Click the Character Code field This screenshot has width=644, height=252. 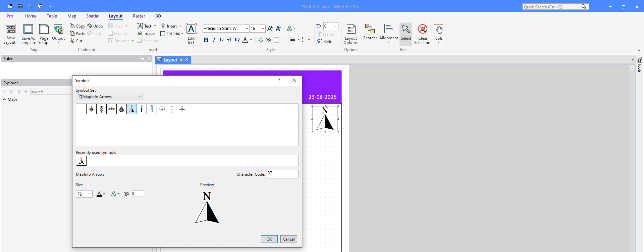(x=282, y=174)
